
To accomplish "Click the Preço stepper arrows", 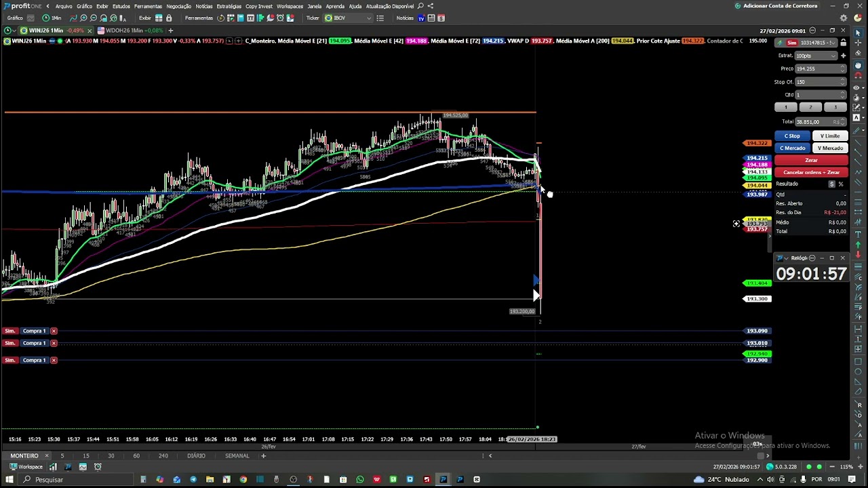I will pos(843,68).
